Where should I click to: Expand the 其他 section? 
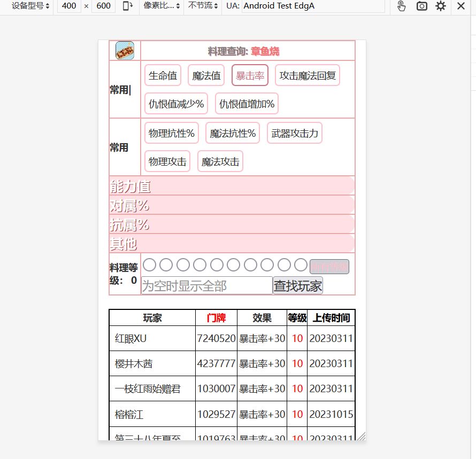[232, 243]
